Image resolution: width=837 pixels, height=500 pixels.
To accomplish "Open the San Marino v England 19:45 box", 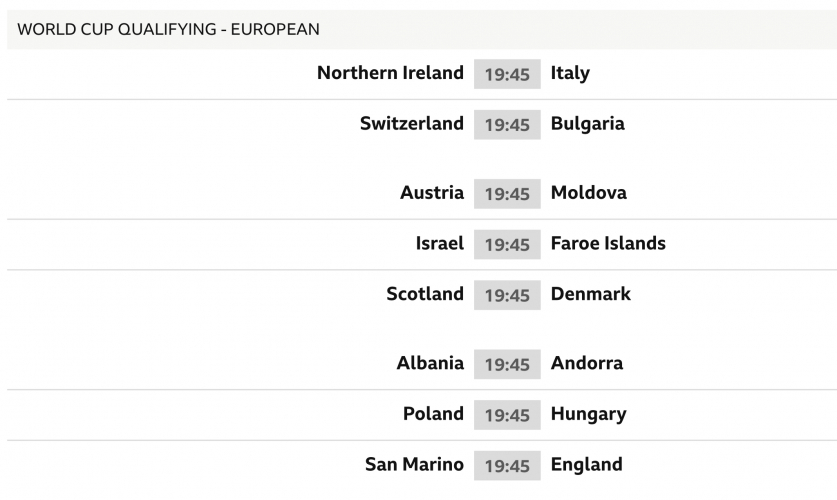I will point(507,466).
